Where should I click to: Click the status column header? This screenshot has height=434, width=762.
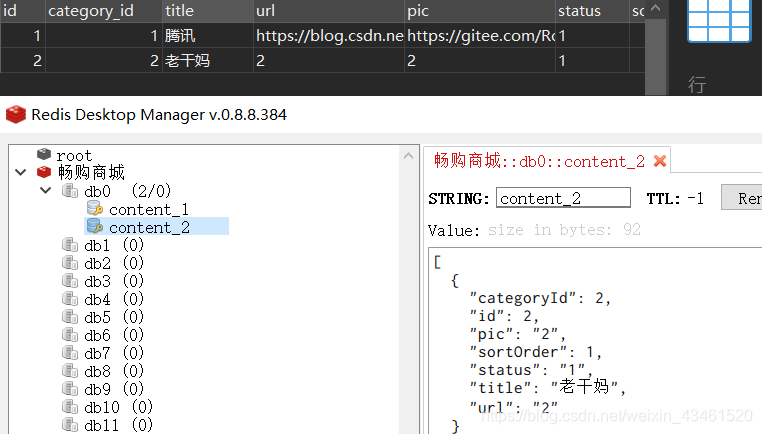pos(592,11)
